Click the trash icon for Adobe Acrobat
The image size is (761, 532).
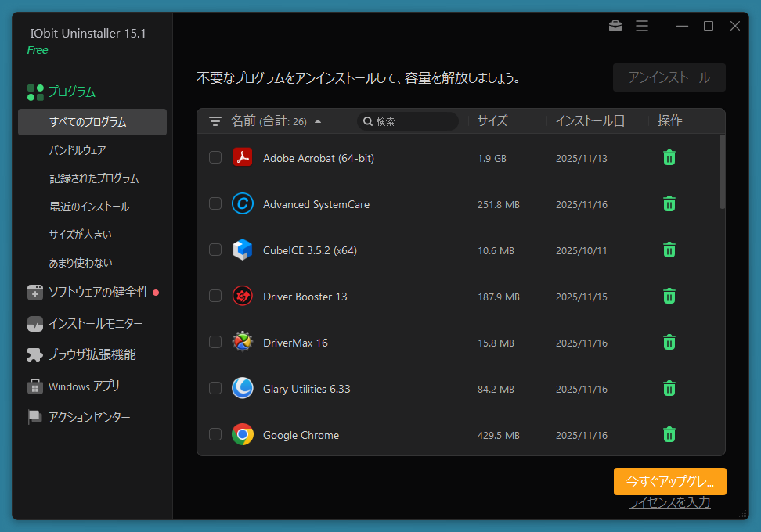pos(669,158)
